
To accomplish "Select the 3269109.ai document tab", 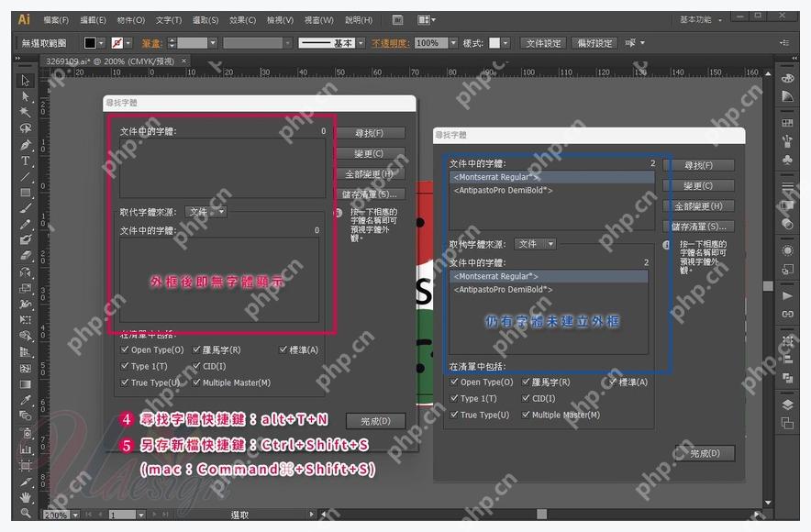I will coord(115,61).
